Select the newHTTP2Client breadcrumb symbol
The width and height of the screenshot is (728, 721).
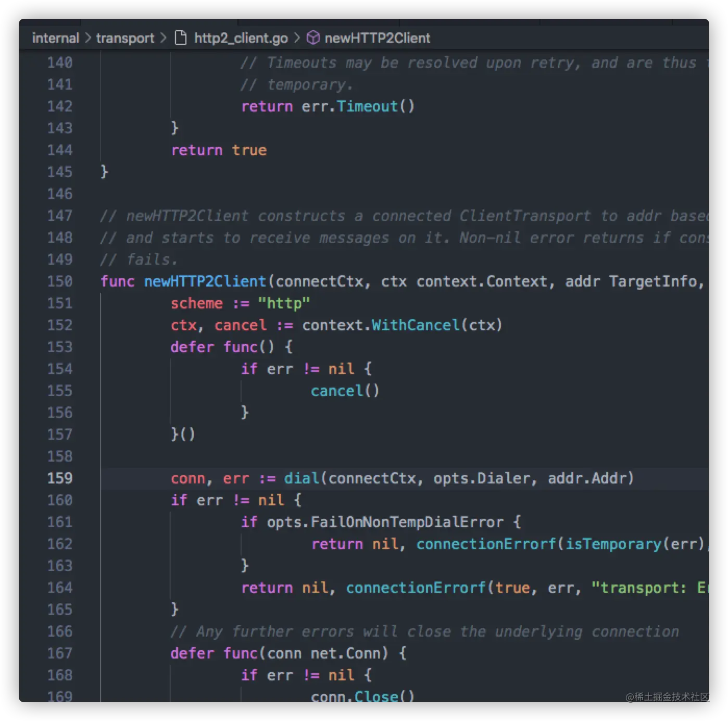377,38
